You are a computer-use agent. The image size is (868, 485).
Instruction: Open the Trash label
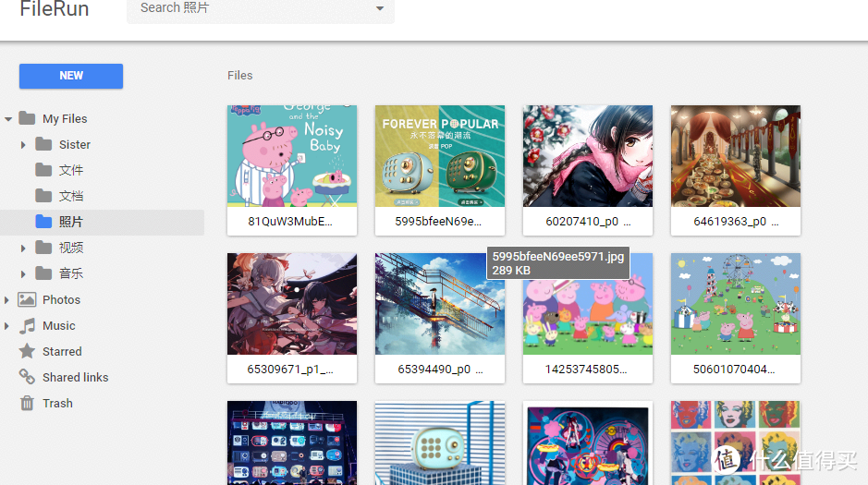coord(57,403)
